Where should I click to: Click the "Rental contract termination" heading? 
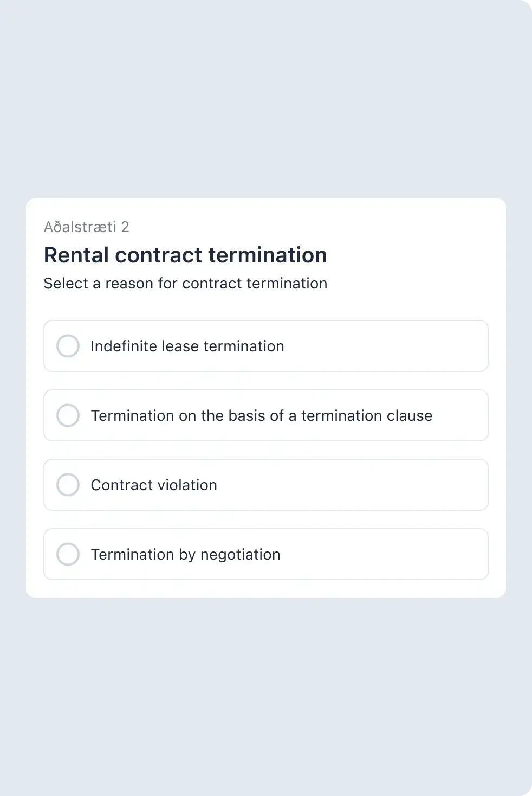pos(185,255)
